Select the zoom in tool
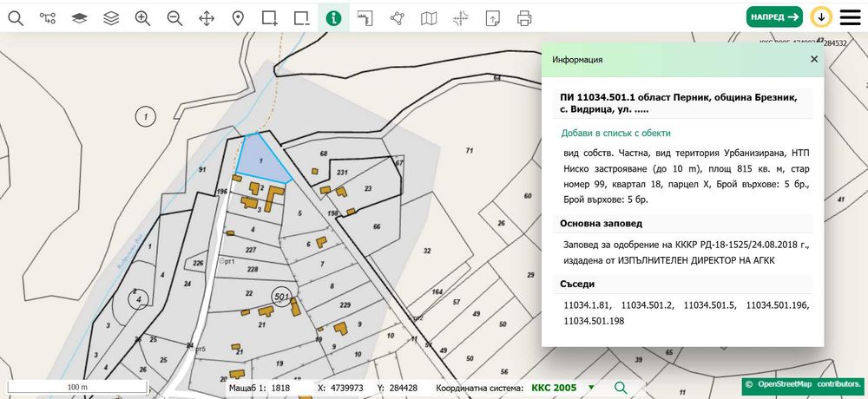Image resolution: width=868 pixels, height=399 pixels. click(143, 17)
